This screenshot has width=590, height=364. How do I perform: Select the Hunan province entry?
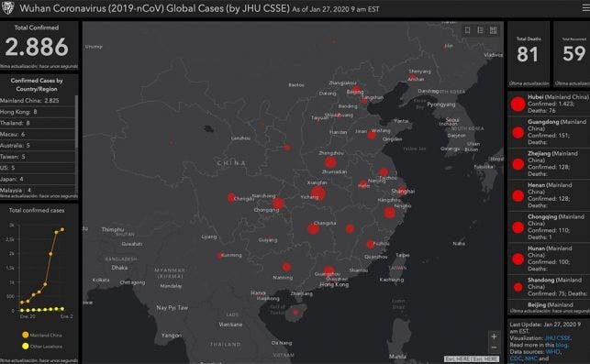point(549,258)
